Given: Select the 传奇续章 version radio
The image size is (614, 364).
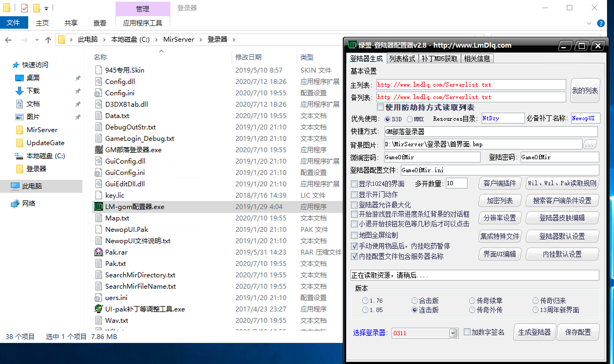Looking at the screenshot, I should click(x=472, y=301).
